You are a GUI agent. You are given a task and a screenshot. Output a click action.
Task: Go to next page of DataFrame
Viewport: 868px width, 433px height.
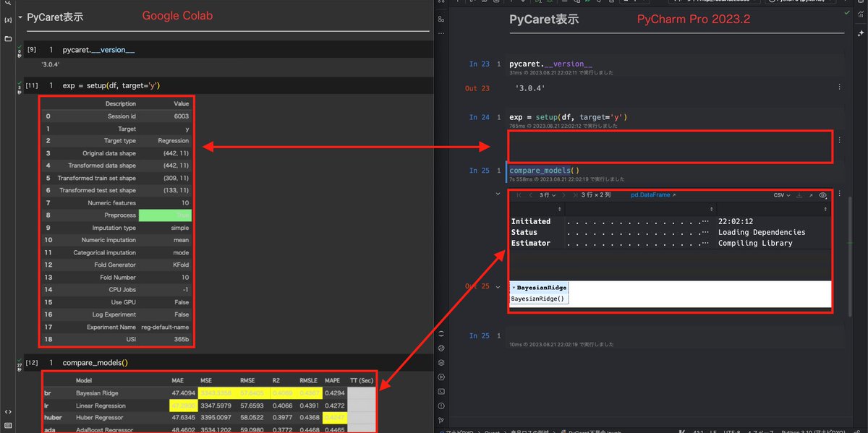pyautogui.click(x=563, y=195)
